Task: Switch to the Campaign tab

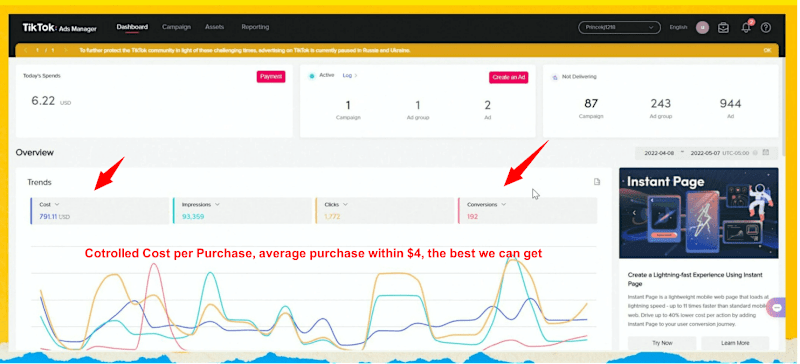Action: click(176, 27)
